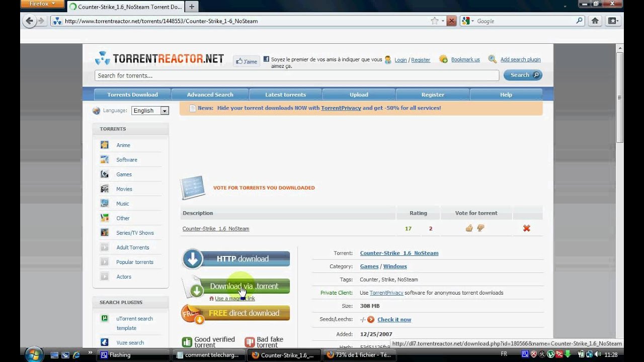Click the Use a magnet link
The width and height of the screenshot is (644, 362).
(235, 298)
